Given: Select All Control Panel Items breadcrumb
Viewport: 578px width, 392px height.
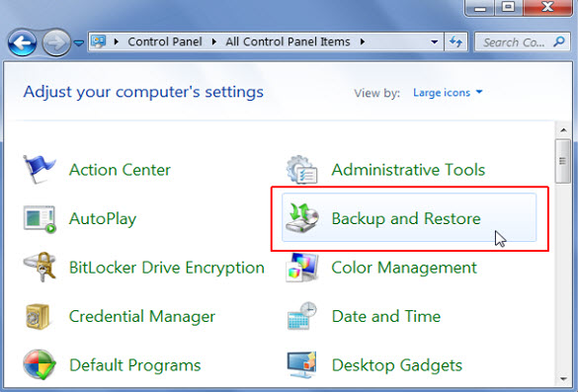Looking at the screenshot, I should pos(288,41).
